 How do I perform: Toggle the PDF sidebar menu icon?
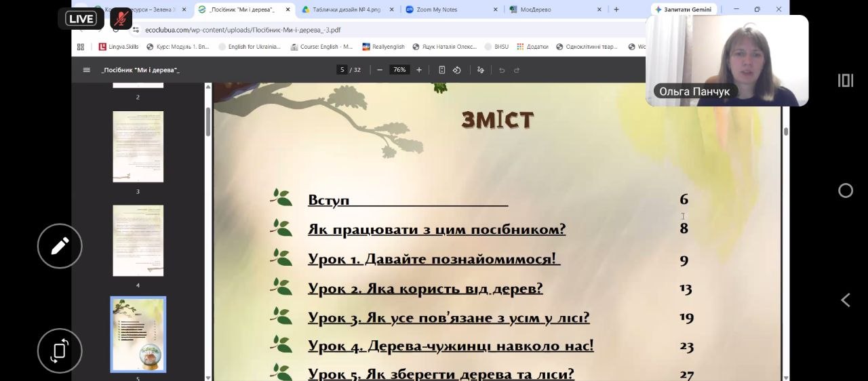86,70
